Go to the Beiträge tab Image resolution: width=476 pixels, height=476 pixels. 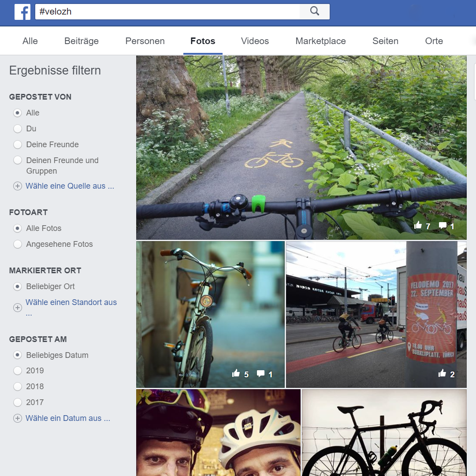[x=82, y=41]
